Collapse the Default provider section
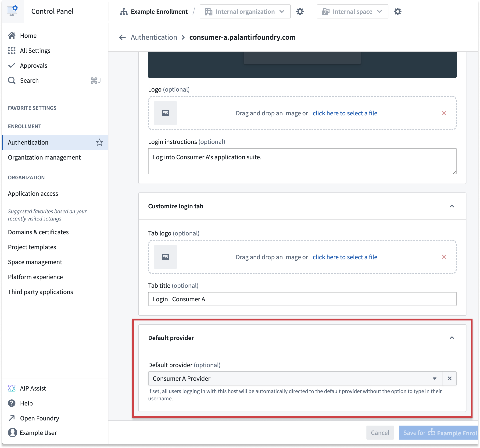This screenshot has height=448, width=480. [452, 338]
